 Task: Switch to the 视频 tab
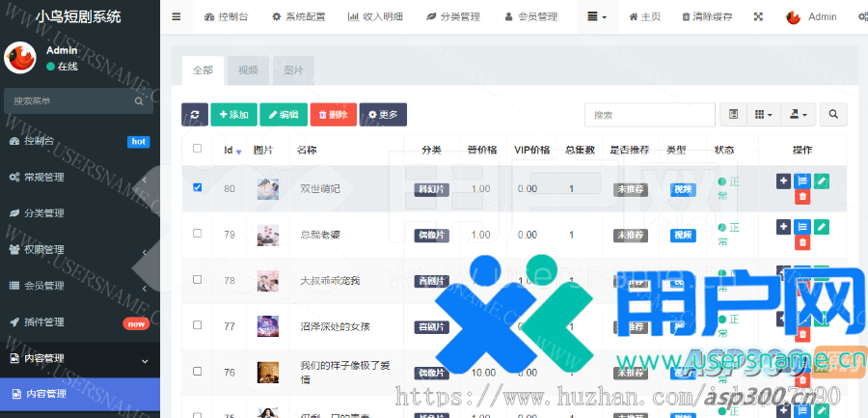click(x=248, y=70)
